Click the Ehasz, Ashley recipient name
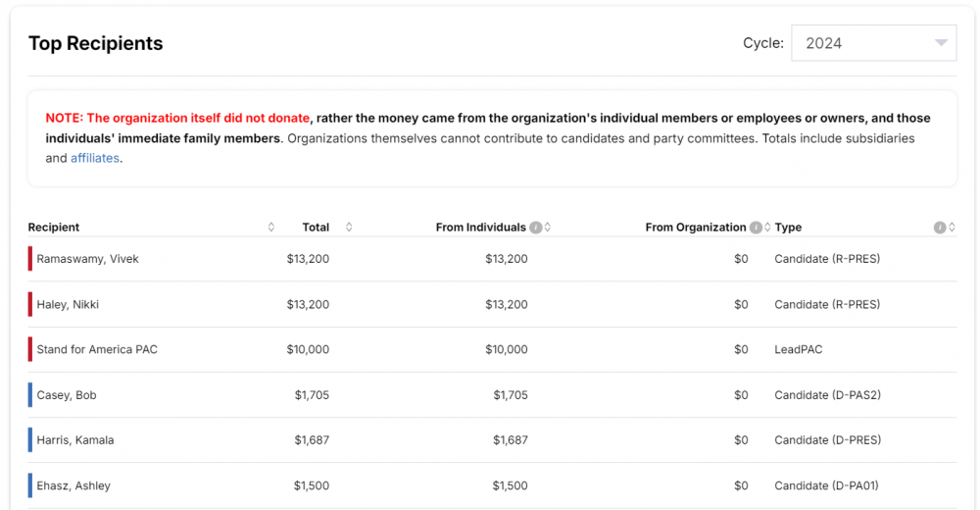Screen dimensions: 980x510 pyautogui.click(x=73, y=485)
